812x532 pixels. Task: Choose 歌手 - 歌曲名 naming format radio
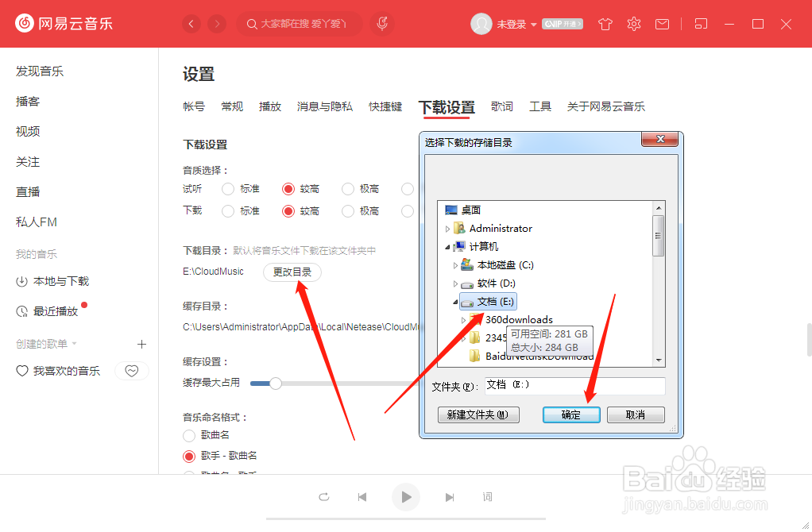click(189, 457)
